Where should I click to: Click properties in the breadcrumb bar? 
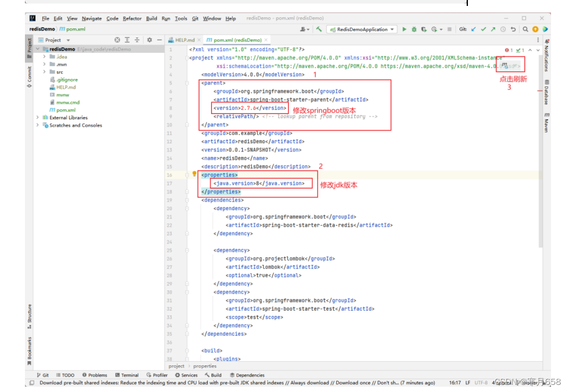[x=205, y=366]
